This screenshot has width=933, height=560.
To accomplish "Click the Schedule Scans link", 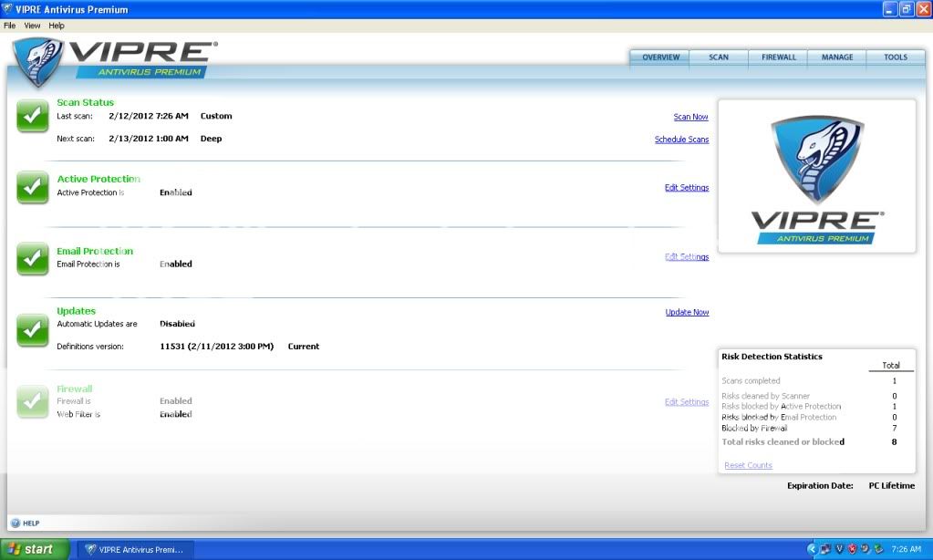I will [x=681, y=140].
